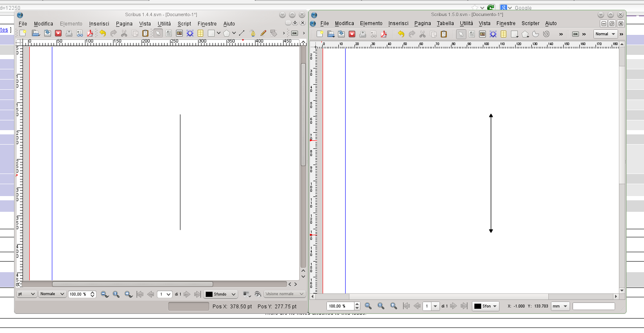The image size is (644, 333).
Task: Expand the pt unit dropdown
Action: click(x=27, y=294)
